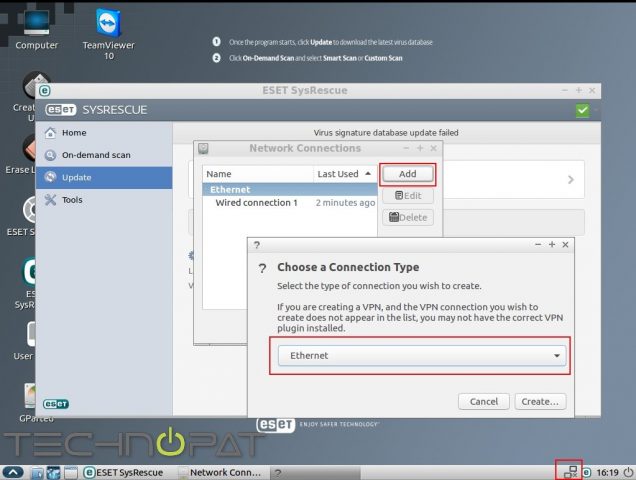Screen dimensions: 636x480
Task: Click Cancel in Choose a Connection Type
Action: point(483,401)
